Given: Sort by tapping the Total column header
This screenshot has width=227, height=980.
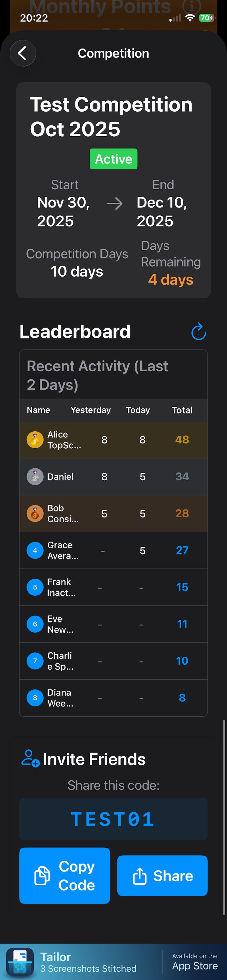Looking at the screenshot, I should tap(182, 410).
